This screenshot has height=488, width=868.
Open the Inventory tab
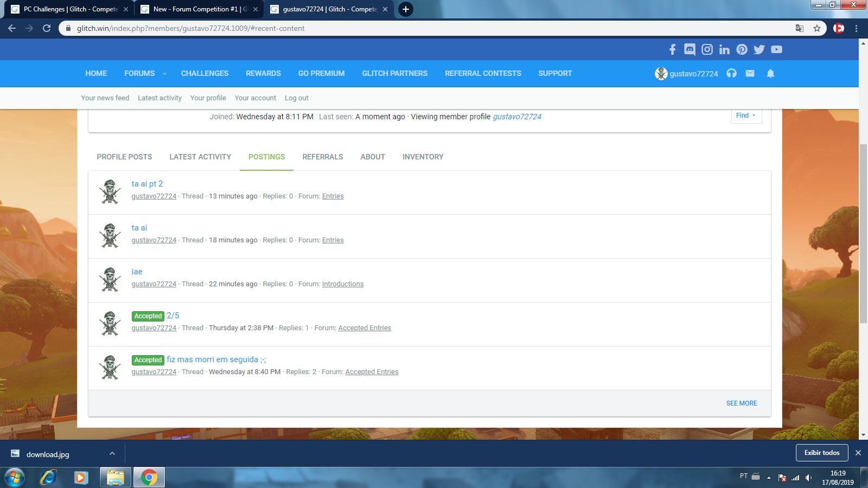pos(423,157)
